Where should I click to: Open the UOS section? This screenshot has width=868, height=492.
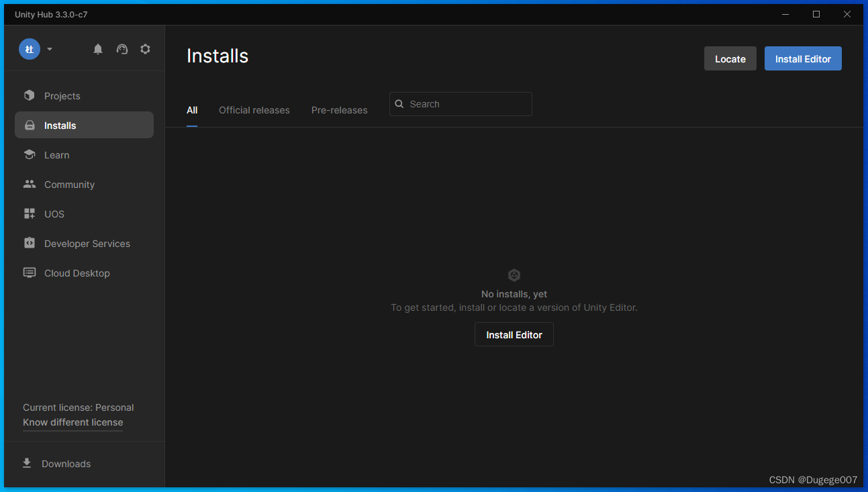click(84, 214)
